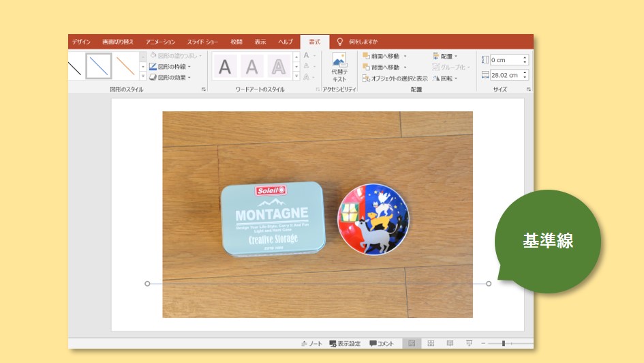
Task: Switch to the スライド ショー tab
Action: (x=202, y=42)
